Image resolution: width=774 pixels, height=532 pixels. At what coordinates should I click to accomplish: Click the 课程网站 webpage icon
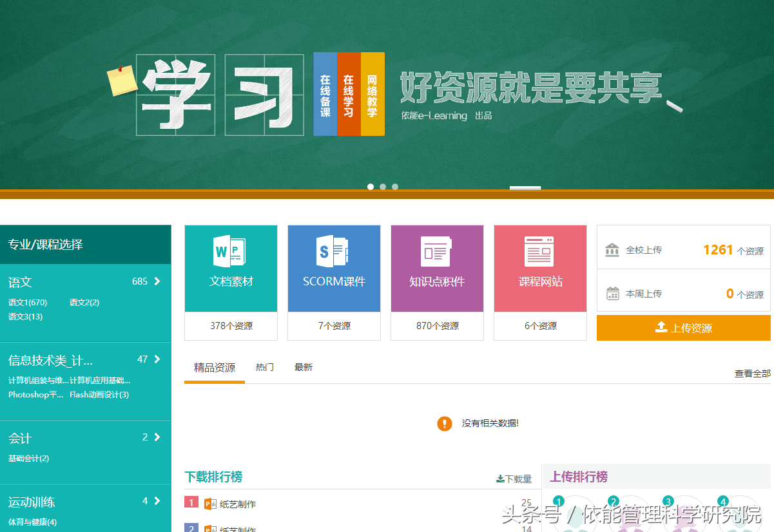[540, 252]
